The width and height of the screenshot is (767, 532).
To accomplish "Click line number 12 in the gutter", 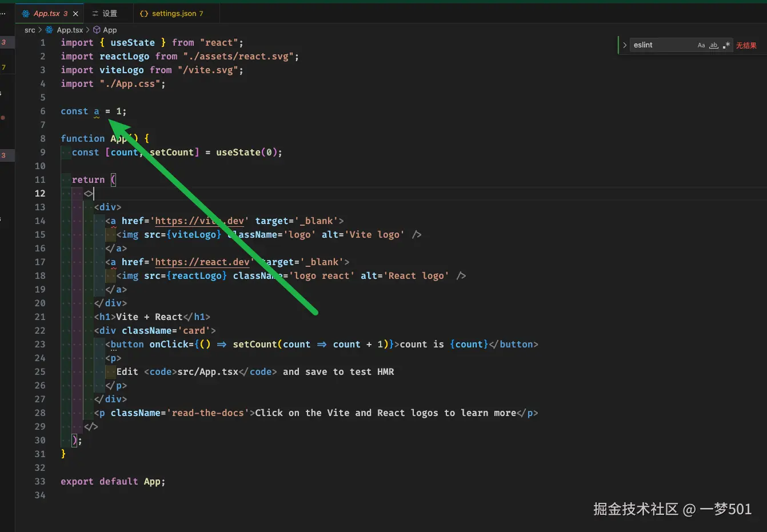I will 40,194.
